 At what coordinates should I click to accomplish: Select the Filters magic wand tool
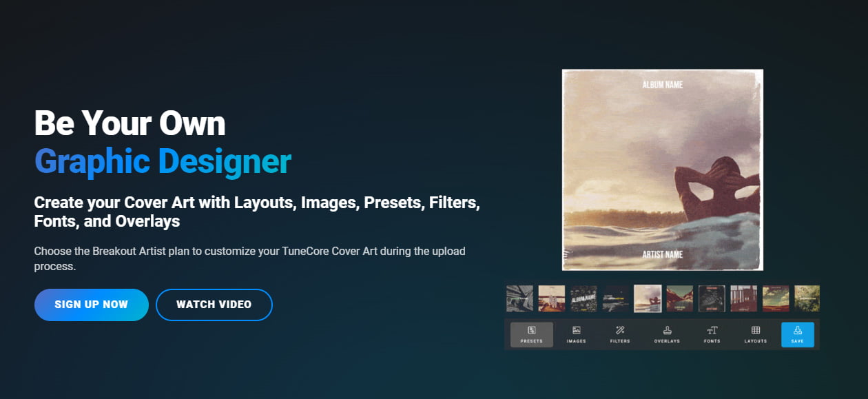620,334
